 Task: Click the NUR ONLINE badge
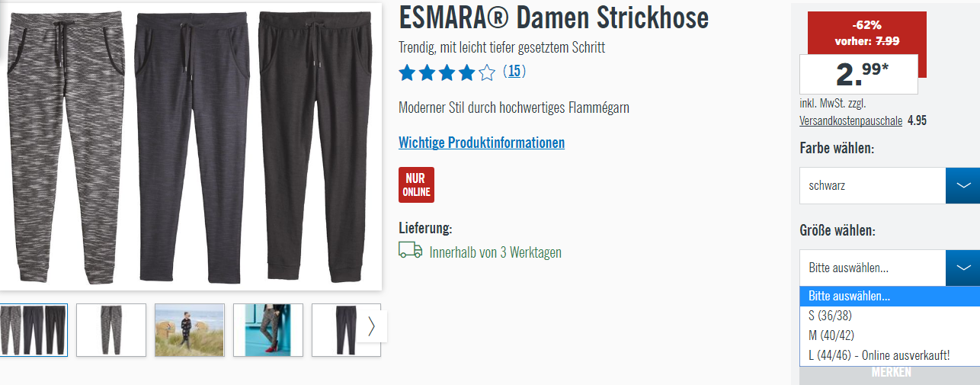416,184
